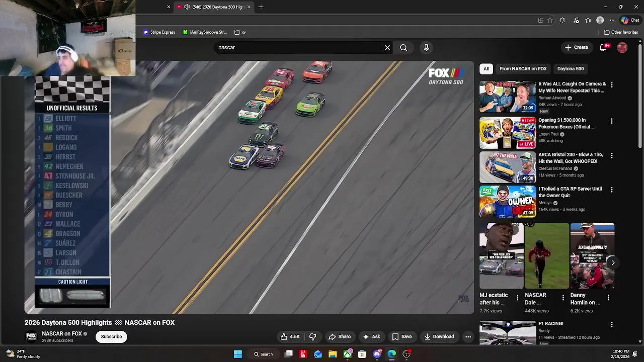
Task: Open the xv bookmarks folder
Action: (x=240, y=32)
